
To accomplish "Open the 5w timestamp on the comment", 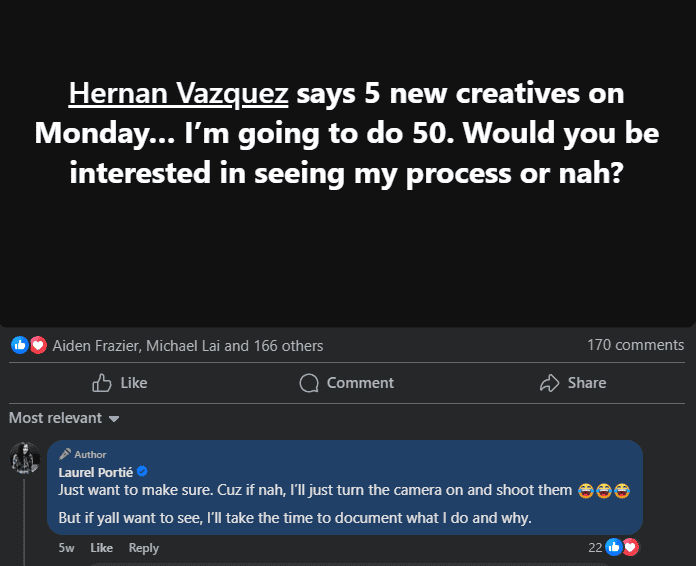I will (66, 548).
